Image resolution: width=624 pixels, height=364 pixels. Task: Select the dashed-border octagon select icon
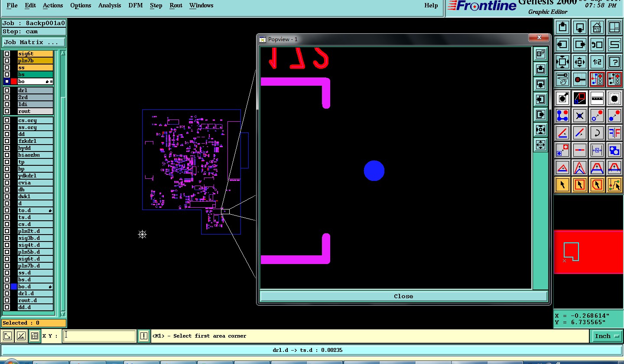[614, 99]
